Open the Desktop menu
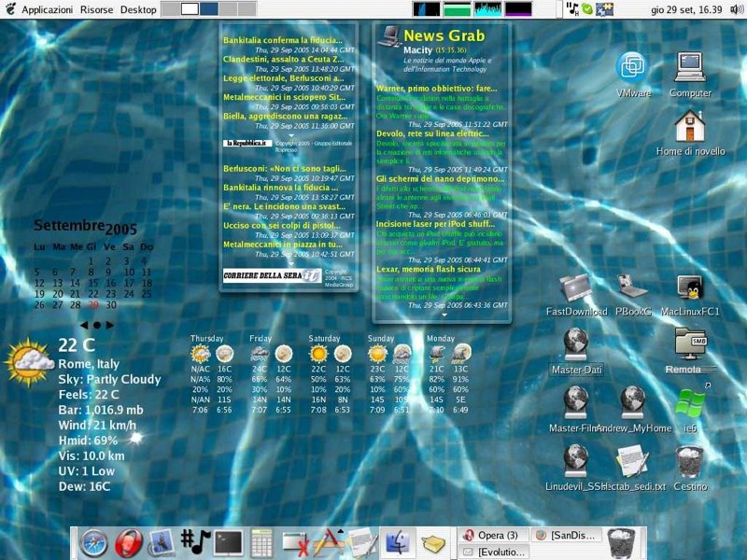The image size is (747, 560). [138, 9]
